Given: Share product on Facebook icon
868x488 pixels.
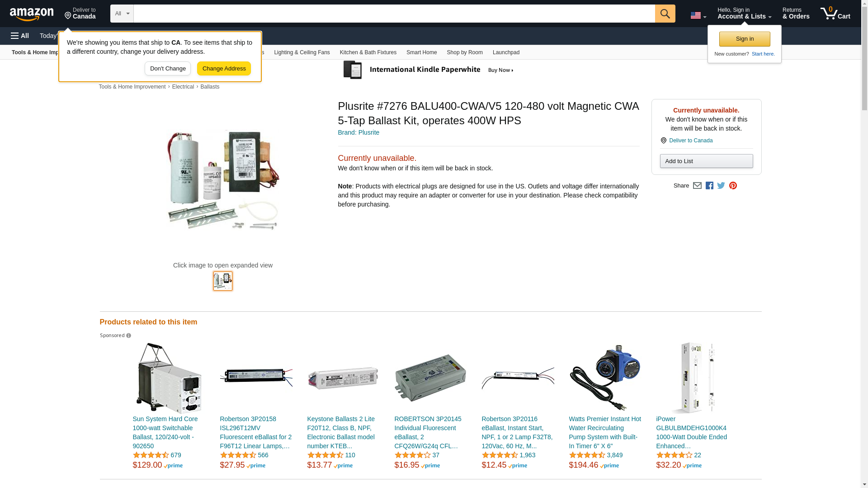Looking at the screenshot, I should [709, 186].
